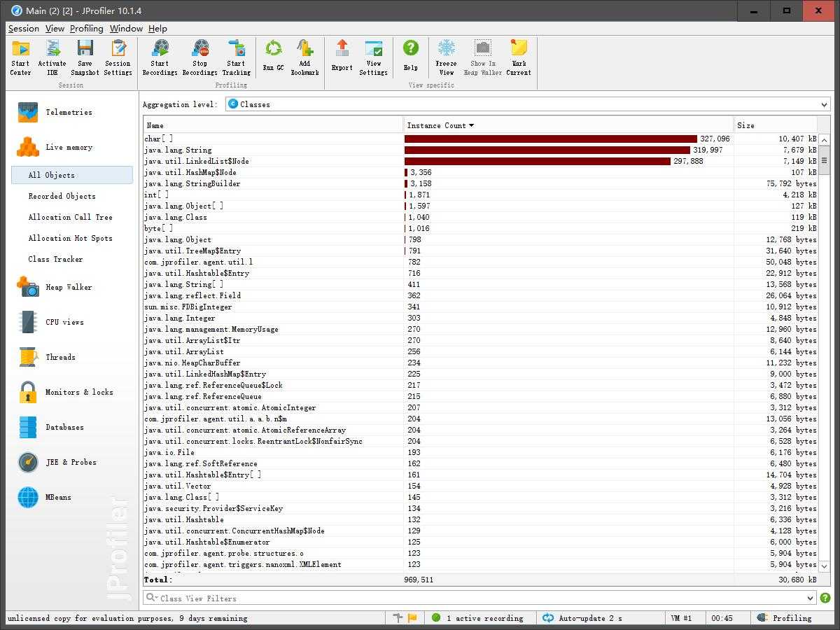
Task: Select the java.util.Vector row
Action: pyautogui.click(x=480, y=486)
